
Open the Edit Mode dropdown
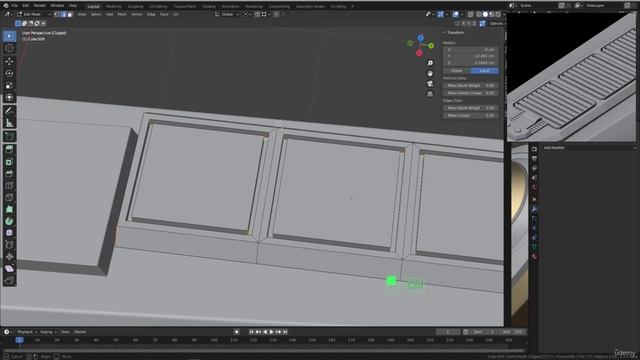[x=34, y=14]
